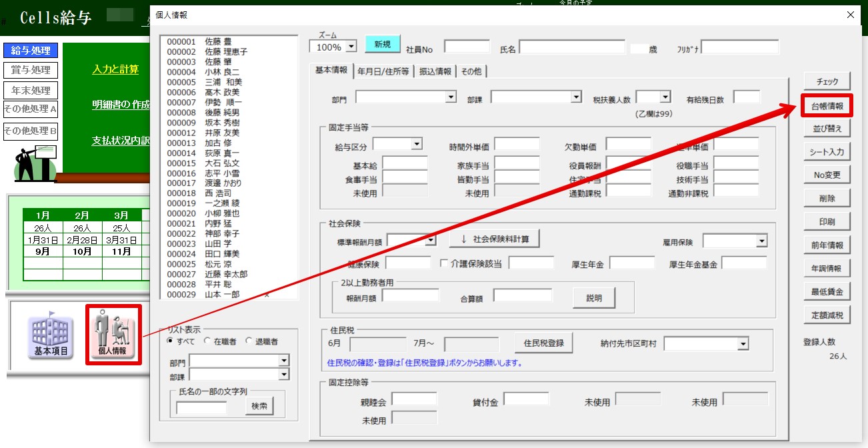The height and width of the screenshot is (448, 868).
Task: Open the 明細書の作成 link
Action: coord(121,105)
